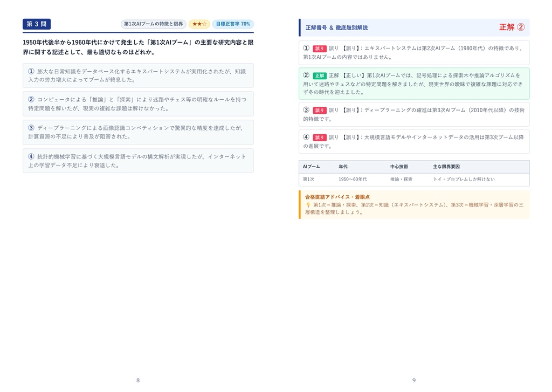Click the green explanation box for option ②
Viewport: 552px width, 392px height.
(414, 84)
